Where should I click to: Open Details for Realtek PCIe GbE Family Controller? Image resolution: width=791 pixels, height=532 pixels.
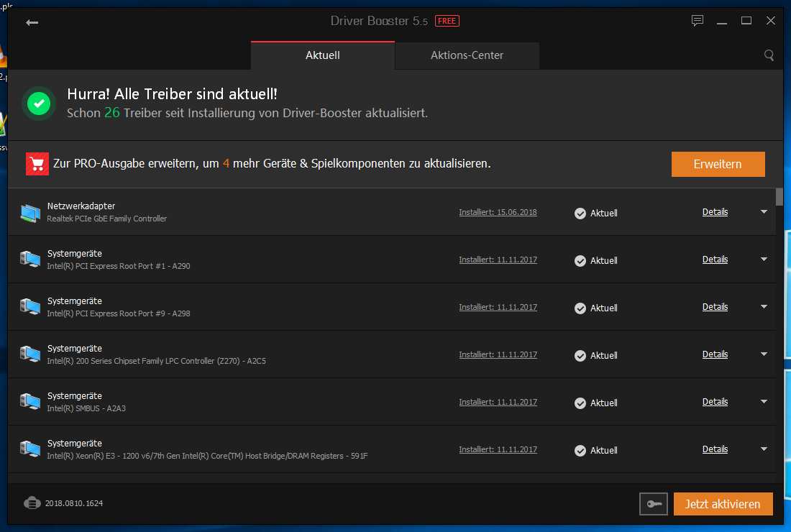click(715, 212)
